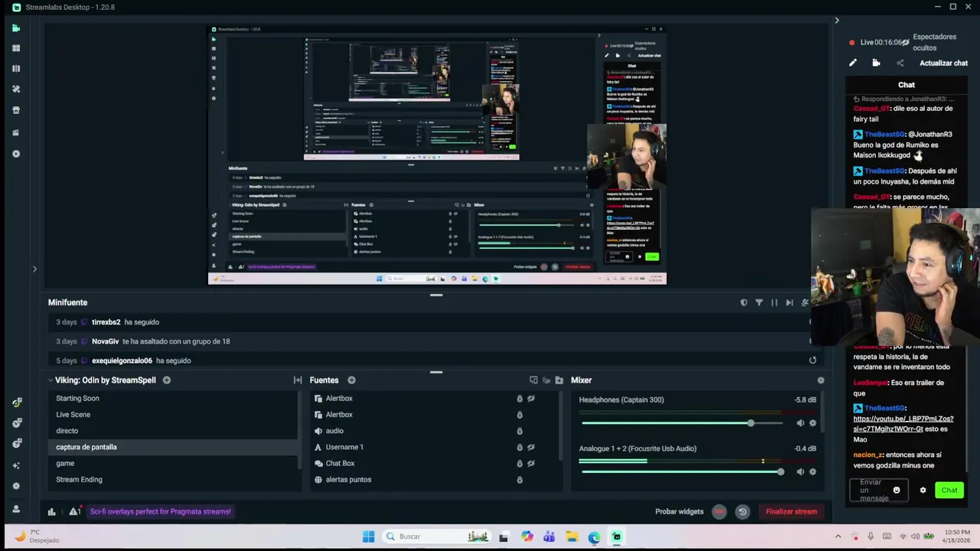Screen dimensions: 980x551
Task: Open the user account icon in sidebar
Action: [x=16, y=509]
